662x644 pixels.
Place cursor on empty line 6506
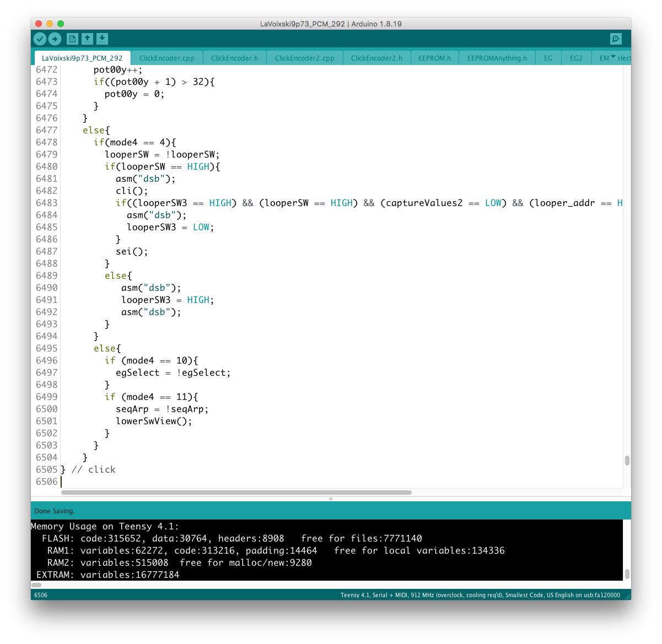pos(220,481)
